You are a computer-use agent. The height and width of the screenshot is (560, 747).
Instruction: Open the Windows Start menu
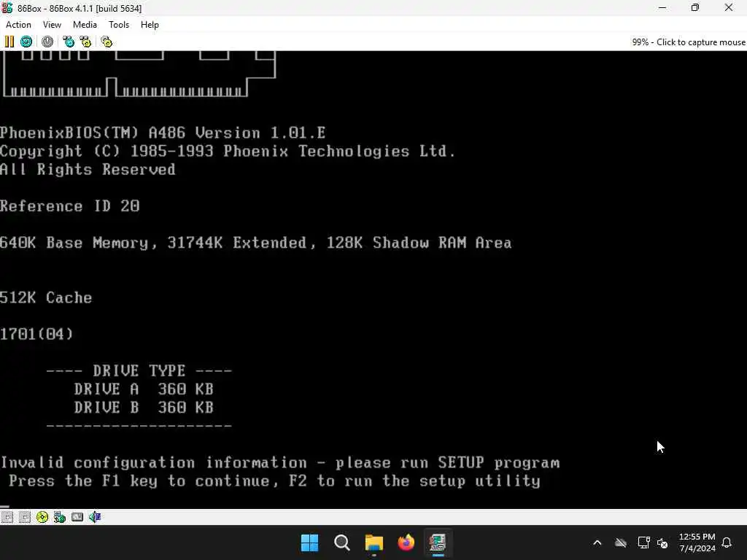click(x=309, y=542)
